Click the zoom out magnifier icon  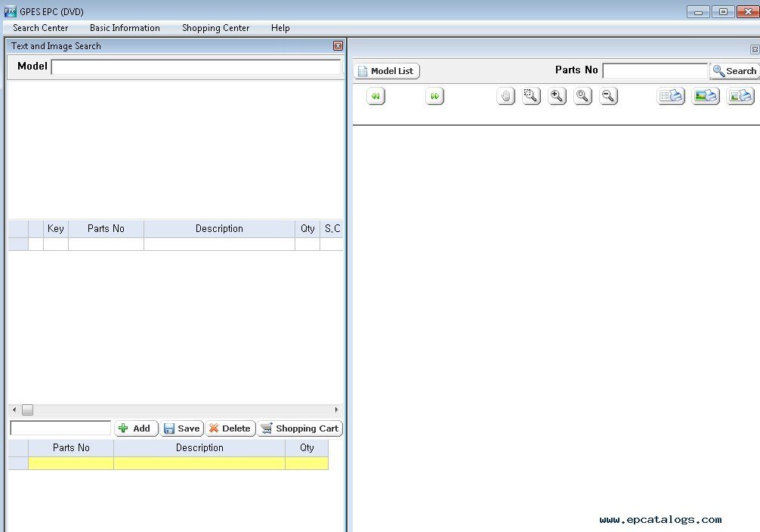[609, 96]
